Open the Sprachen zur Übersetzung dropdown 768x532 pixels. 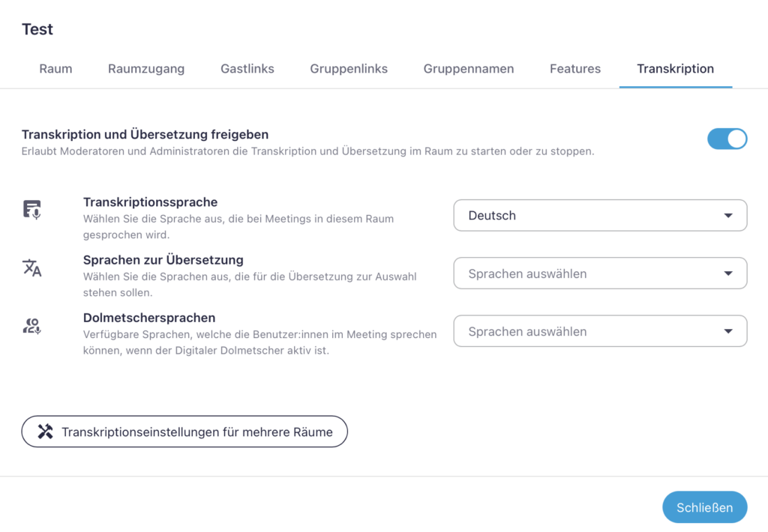pyautogui.click(x=600, y=273)
